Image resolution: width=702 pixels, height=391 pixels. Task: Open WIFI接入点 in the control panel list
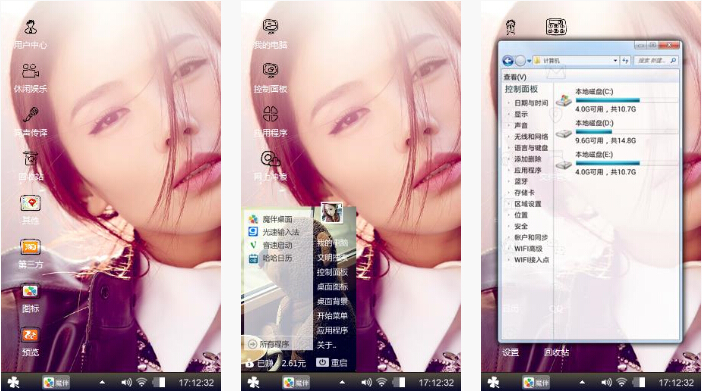[531, 260]
